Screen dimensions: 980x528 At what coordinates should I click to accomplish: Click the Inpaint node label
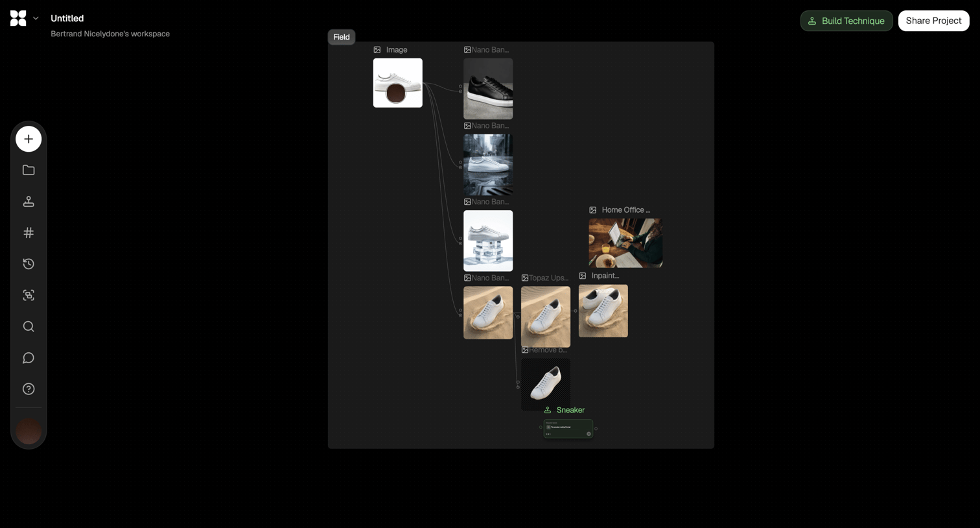click(605, 276)
